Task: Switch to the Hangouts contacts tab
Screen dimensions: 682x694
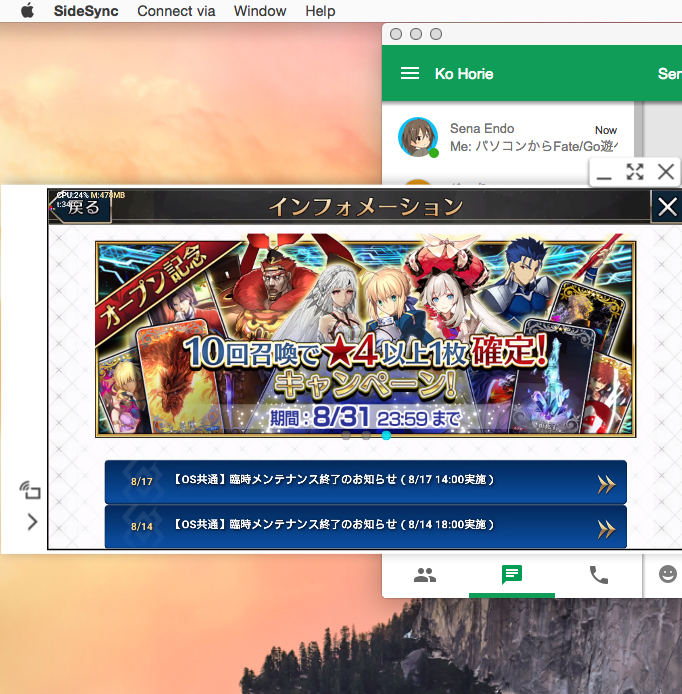Action: 425,575
